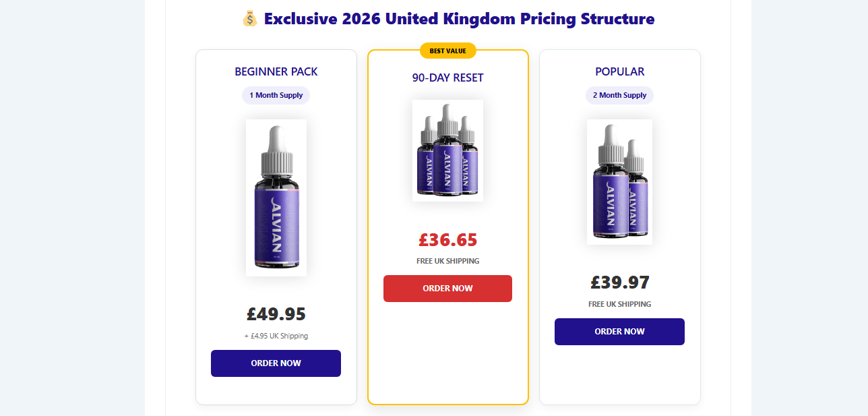The width and height of the screenshot is (868, 416).
Task: Click the 1 Month Supply badge
Action: coord(276,95)
